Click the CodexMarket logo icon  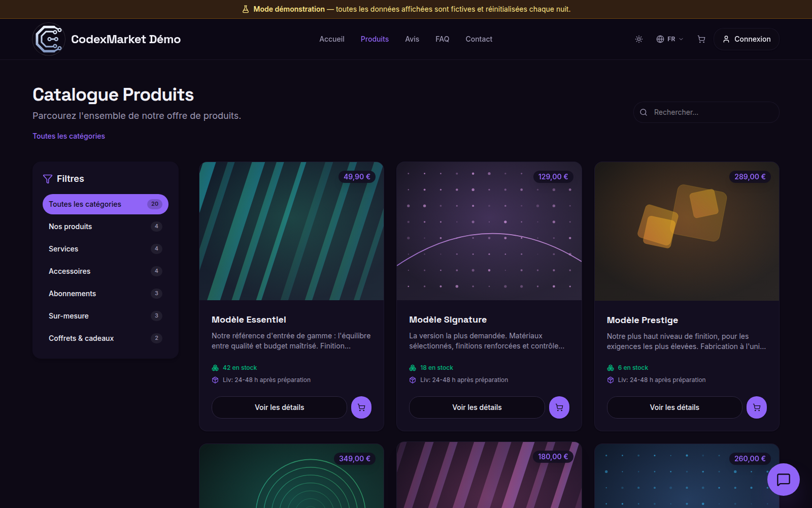[49, 39]
